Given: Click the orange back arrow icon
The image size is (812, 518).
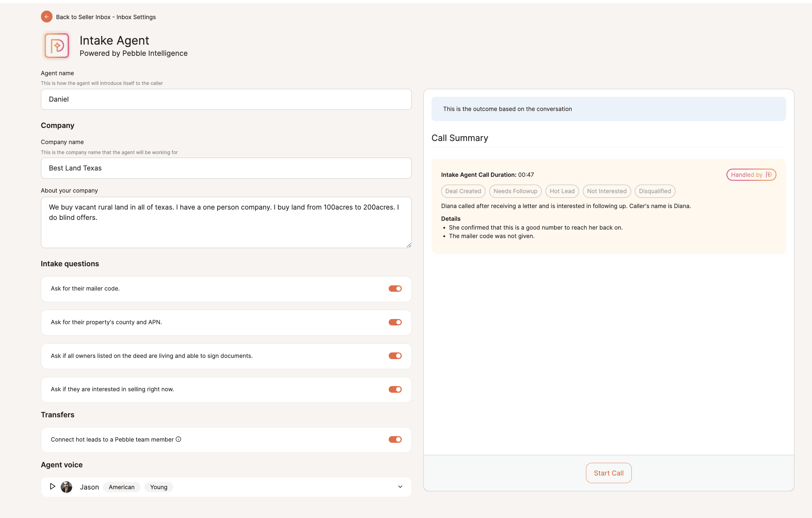Looking at the screenshot, I should coord(46,17).
